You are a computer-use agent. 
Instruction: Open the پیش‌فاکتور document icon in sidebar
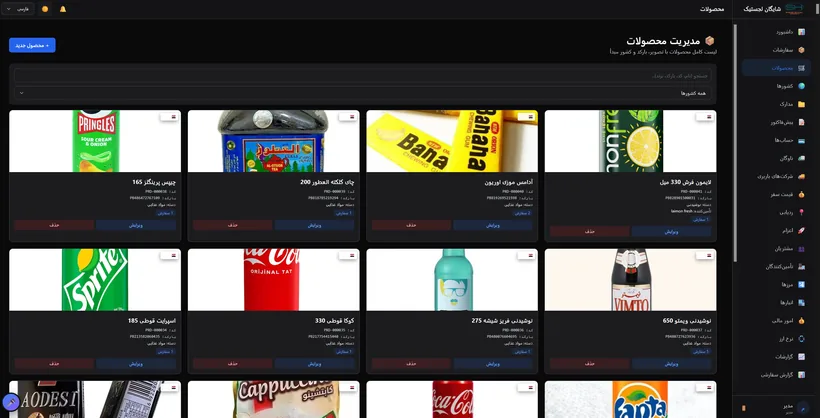801,122
